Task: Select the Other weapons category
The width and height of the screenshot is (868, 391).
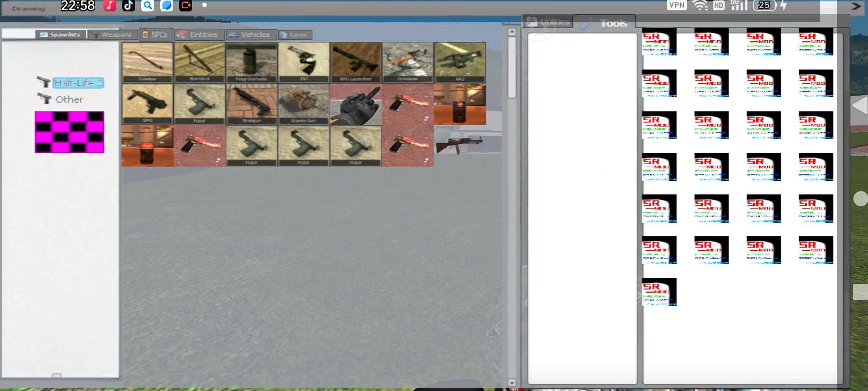Action: (69, 99)
